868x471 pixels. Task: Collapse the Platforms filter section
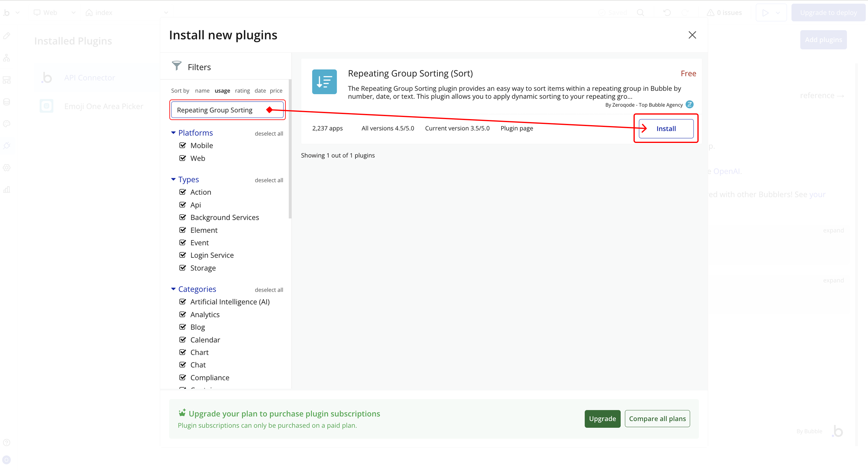(173, 133)
